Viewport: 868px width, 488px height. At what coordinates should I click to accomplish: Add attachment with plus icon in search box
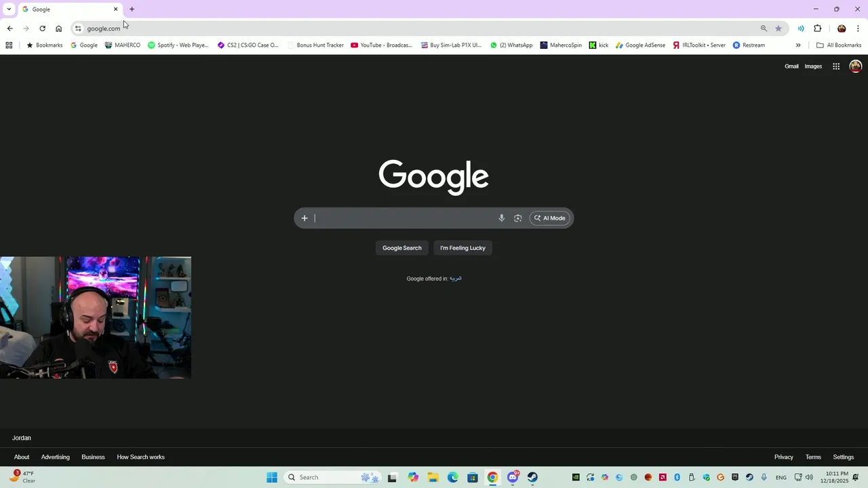tap(304, 218)
